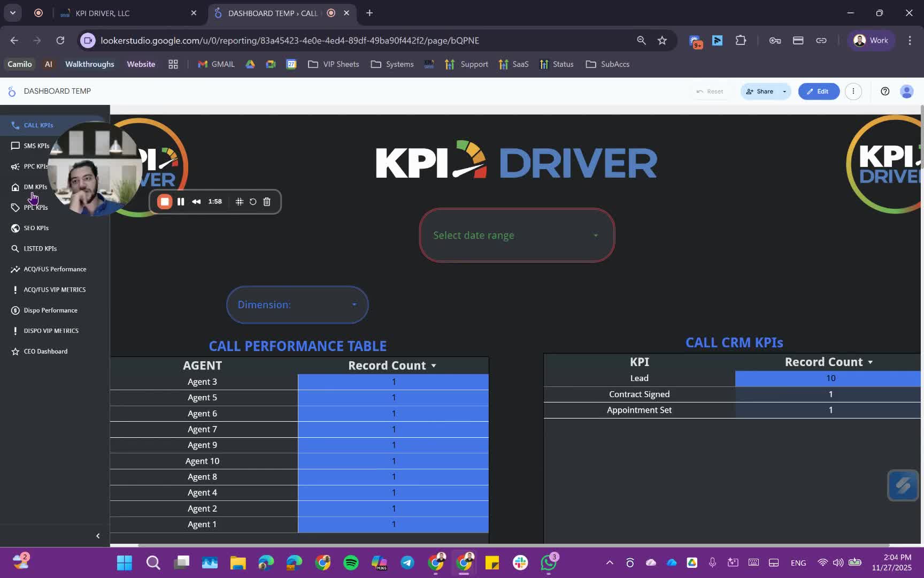Open WhatsApp from taskbar

549,563
